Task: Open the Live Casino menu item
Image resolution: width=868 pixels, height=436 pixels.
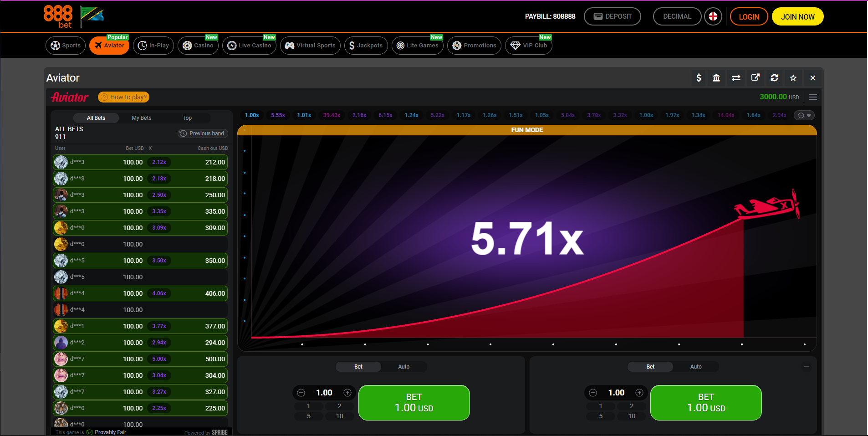Action: 250,46
